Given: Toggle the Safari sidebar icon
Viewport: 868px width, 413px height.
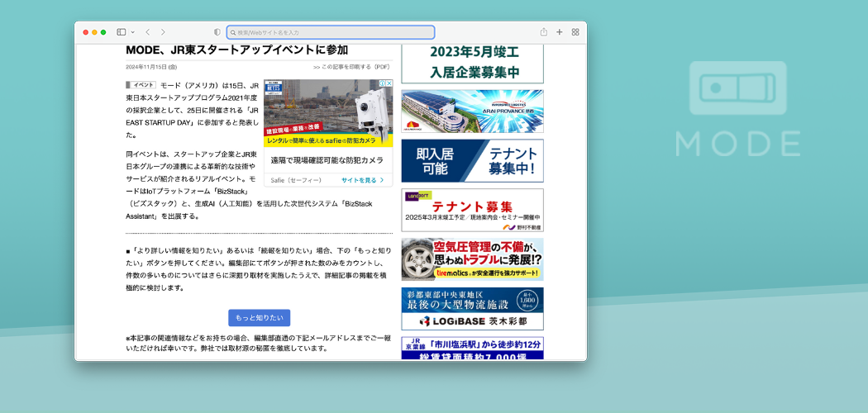Looking at the screenshot, I should (x=121, y=32).
